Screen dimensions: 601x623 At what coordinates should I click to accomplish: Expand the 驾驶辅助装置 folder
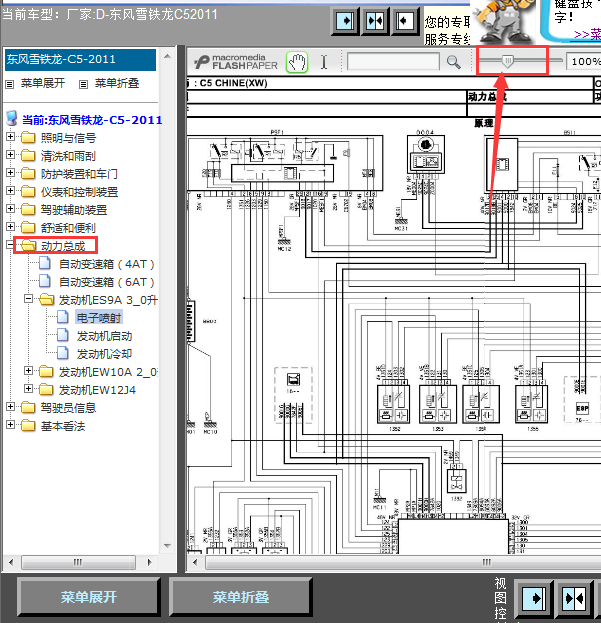[10, 209]
